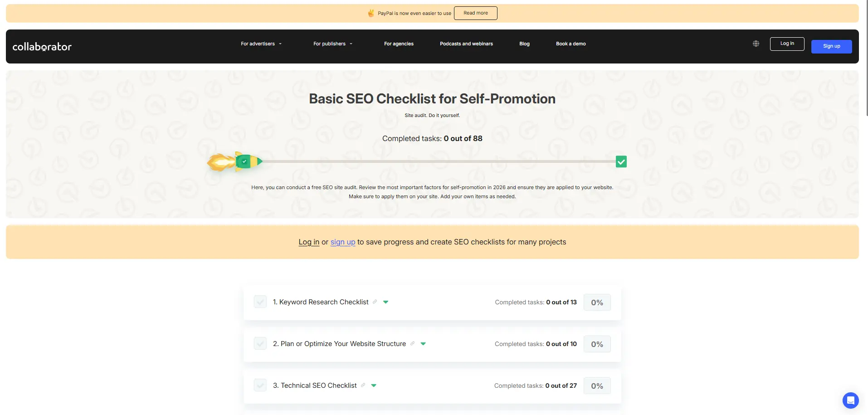Copy link for Keyword Research Checklist
The width and height of the screenshot is (868, 415).
[x=375, y=302]
